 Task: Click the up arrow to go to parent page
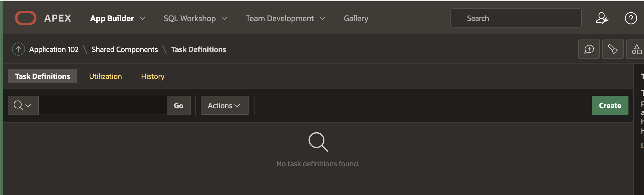click(19, 49)
